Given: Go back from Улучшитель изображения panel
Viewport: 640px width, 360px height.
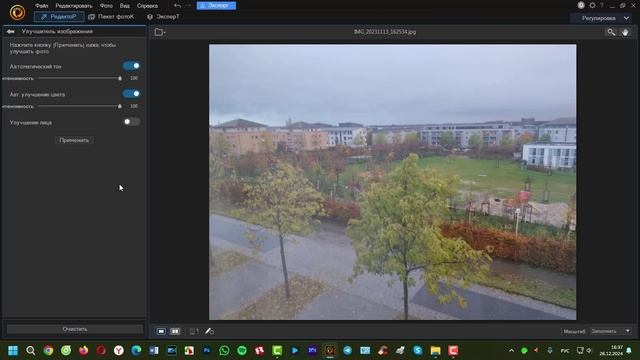Looking at the screenshot, I should coord(11,31).
